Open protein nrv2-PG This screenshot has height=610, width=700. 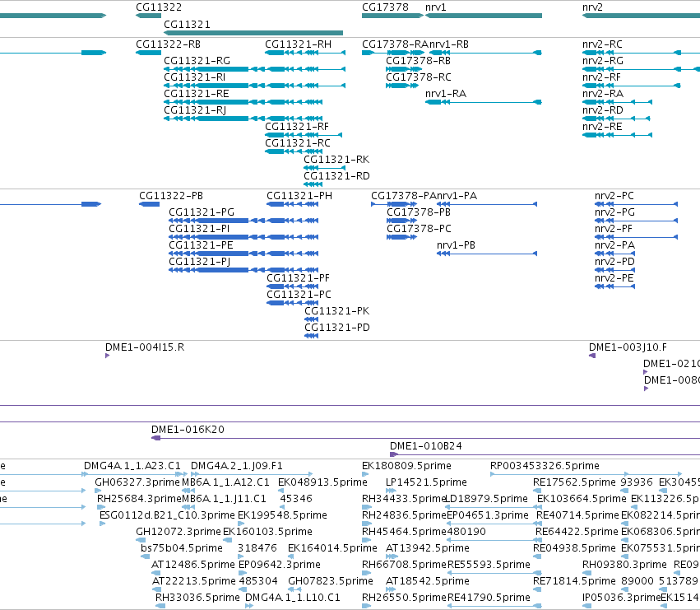coord(636,221)
